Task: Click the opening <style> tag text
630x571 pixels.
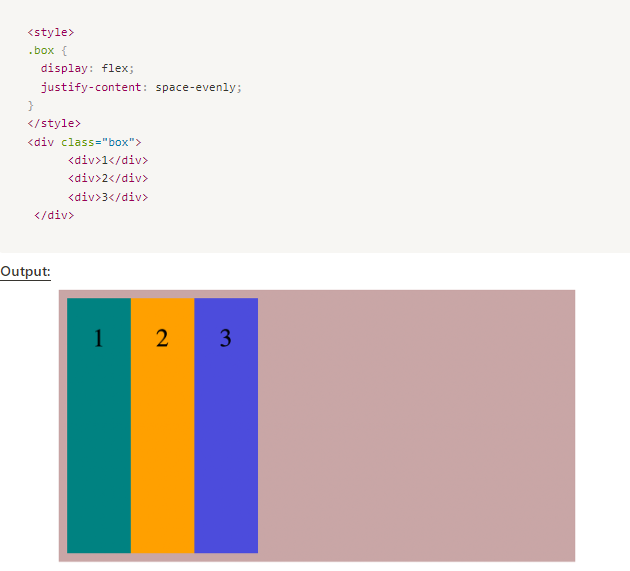Action: tap(51, 32)
